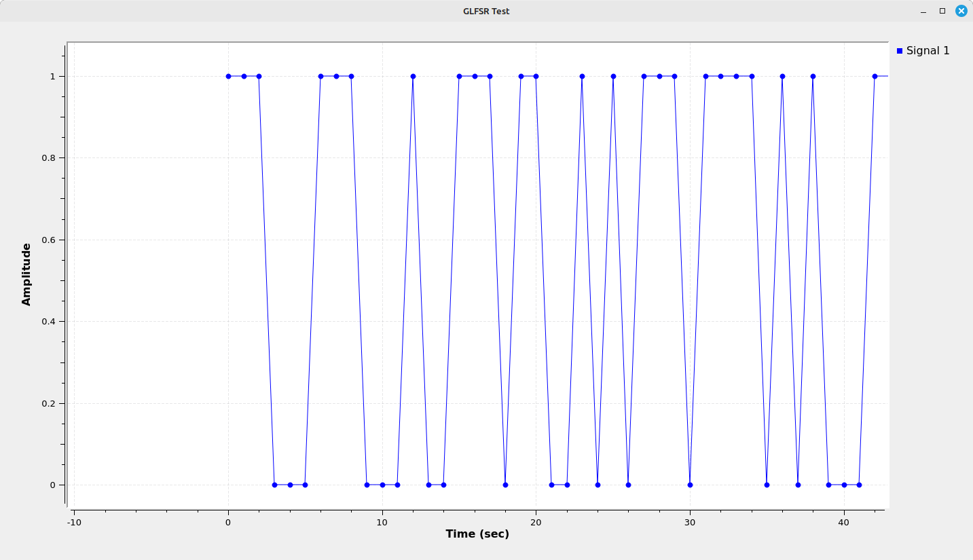Click the 0.8 tick label on y-axis

point(52,158)
